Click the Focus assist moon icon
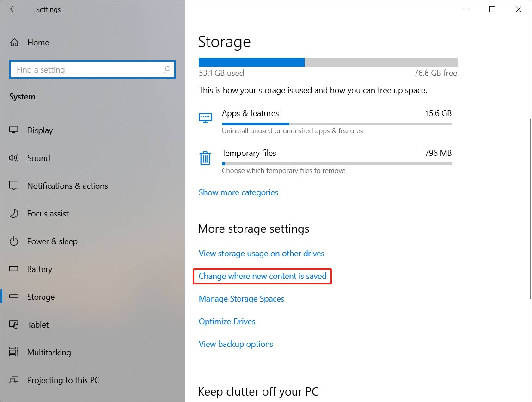Screen dimensions: 532x402 point(14,214)
